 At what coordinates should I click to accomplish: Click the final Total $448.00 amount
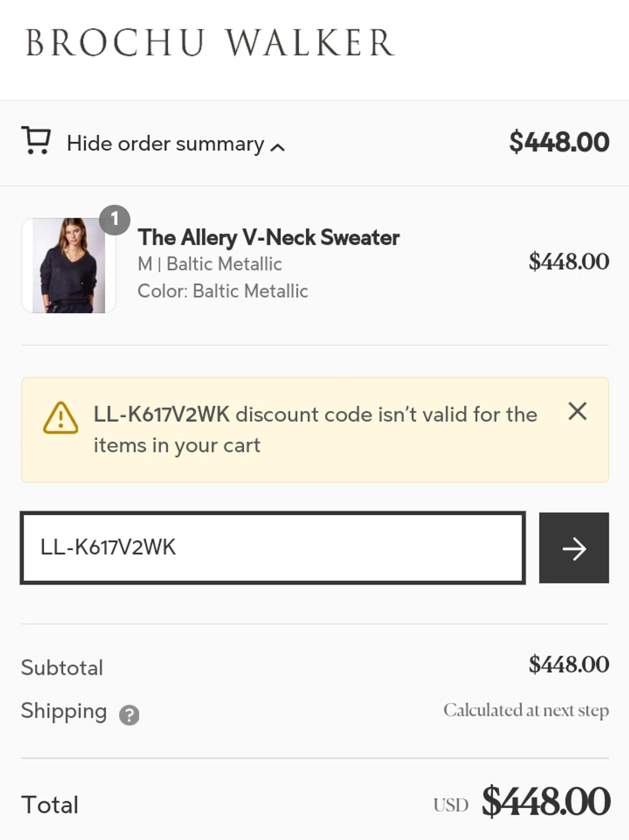[x=546, y=801]
